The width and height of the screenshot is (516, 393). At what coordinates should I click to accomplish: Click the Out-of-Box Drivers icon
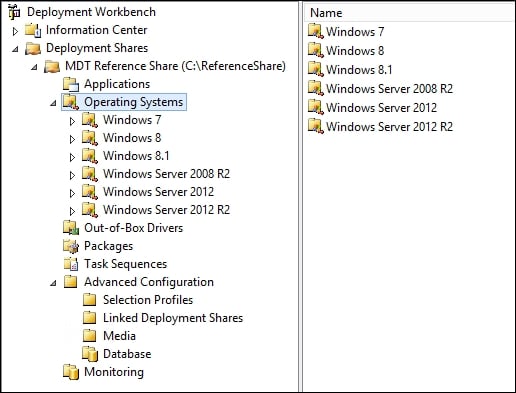tap(71, 228)
